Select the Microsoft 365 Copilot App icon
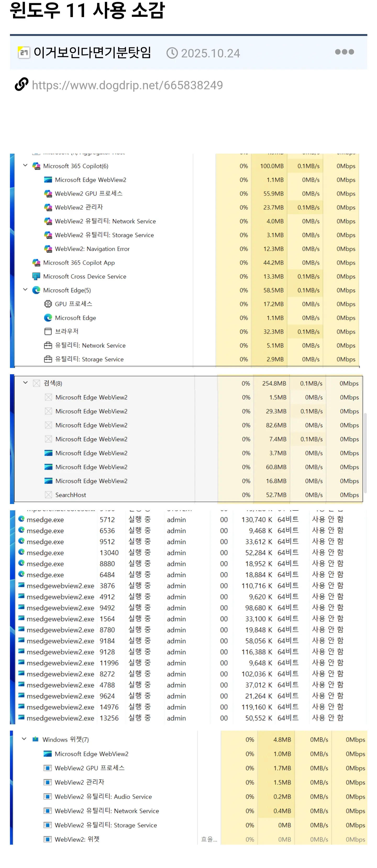377x868 pixels. point(36,263)
